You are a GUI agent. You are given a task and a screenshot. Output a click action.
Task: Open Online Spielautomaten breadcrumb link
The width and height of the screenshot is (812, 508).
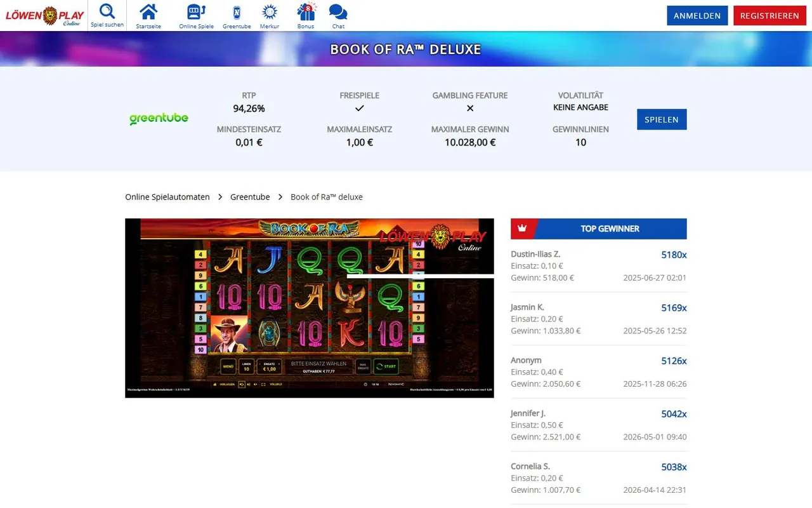pyautogui.click(x=167, y=197)
